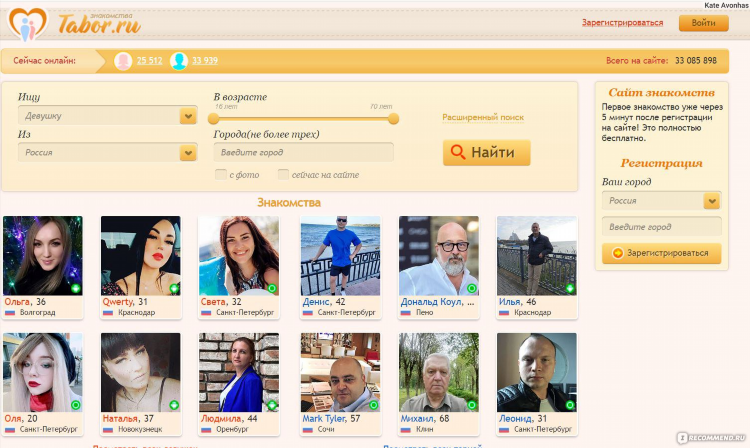750x448 pixels.
Task: Open Оля's profile photo
Action: pyautogui.click(x=43, y=372)
